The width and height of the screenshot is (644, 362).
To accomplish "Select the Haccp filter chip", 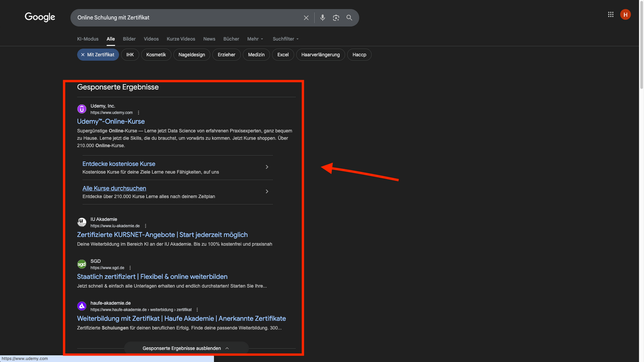I will tap(359, 54).
